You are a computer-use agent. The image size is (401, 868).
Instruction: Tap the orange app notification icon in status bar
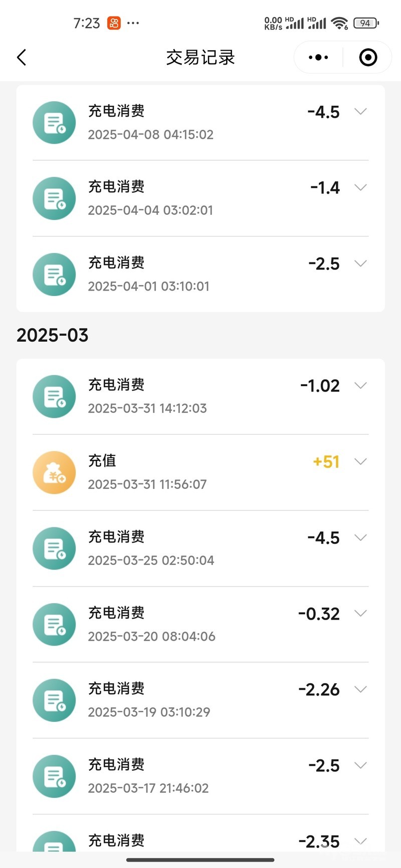pyautogui.click(x=114, y=23)
